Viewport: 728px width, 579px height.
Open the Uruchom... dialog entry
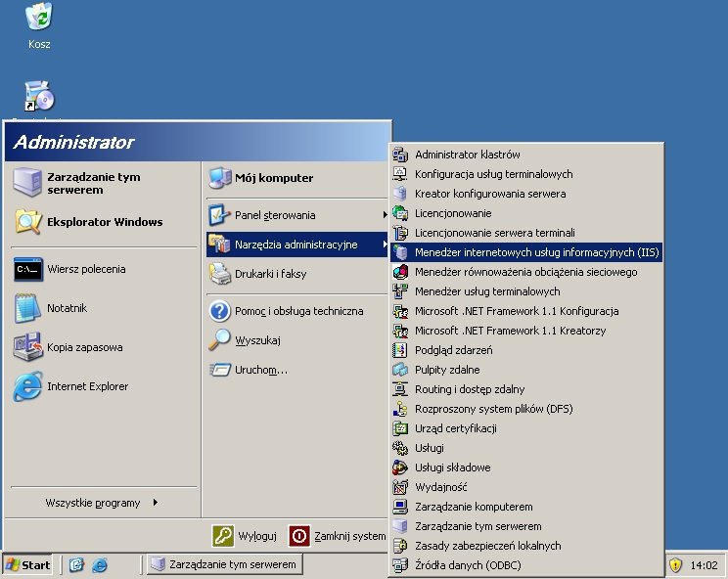tap(296, 370)
